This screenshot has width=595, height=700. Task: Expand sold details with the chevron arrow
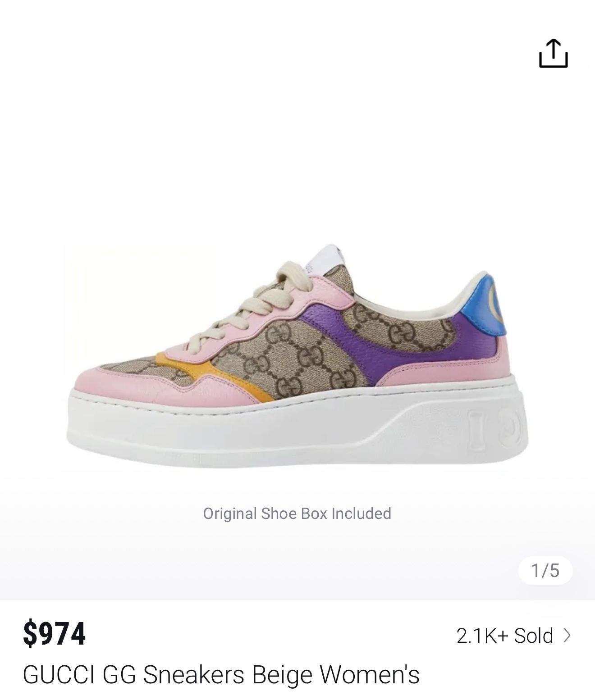[x=567, y=636]
